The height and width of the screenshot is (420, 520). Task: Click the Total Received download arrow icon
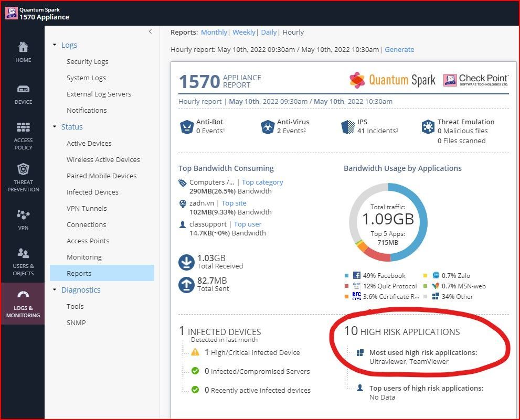(186, 262)
